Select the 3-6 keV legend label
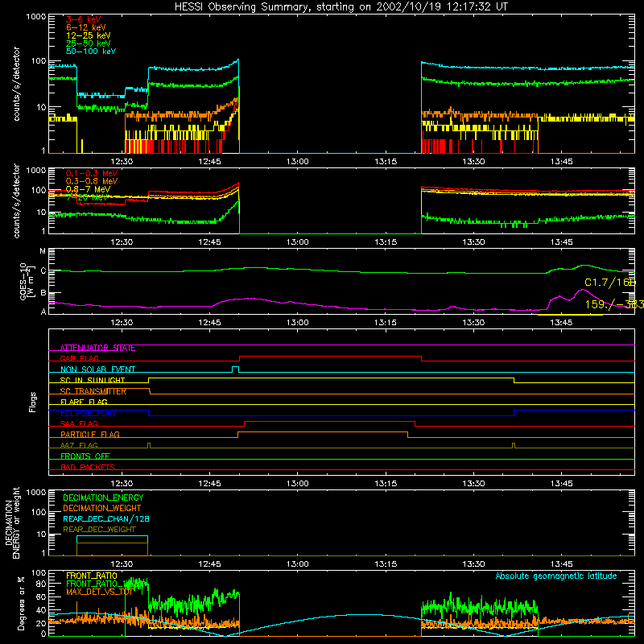This screenshot has height=644, width=644. [83, 19]
